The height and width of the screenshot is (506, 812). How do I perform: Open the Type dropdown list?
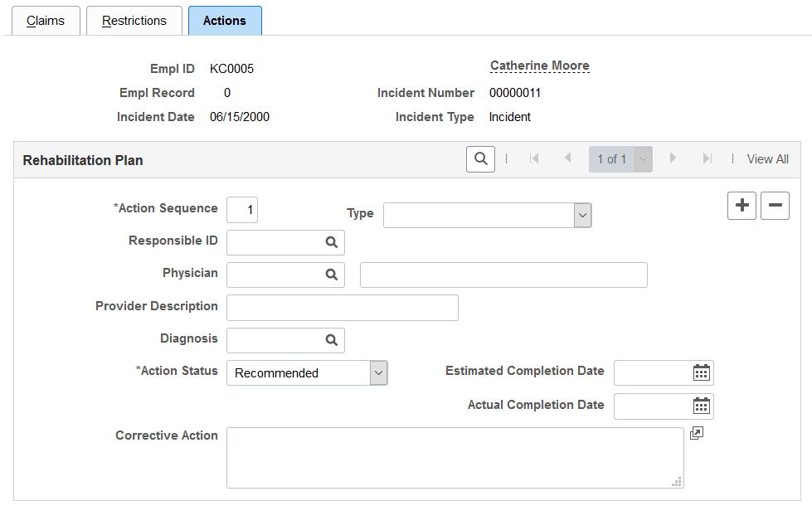click(x=582, y=215)
